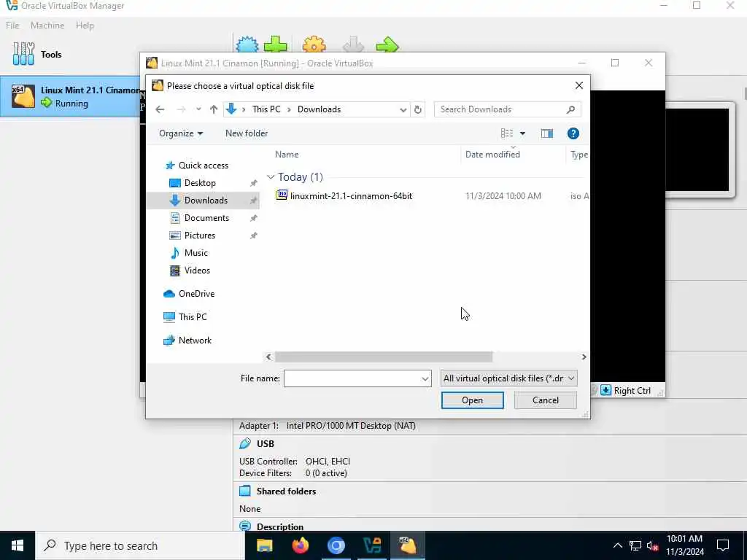This screenshot has height=560, width=747.
Task: Launch Firefox from the taskbar
Action: [x=300, y=545]
